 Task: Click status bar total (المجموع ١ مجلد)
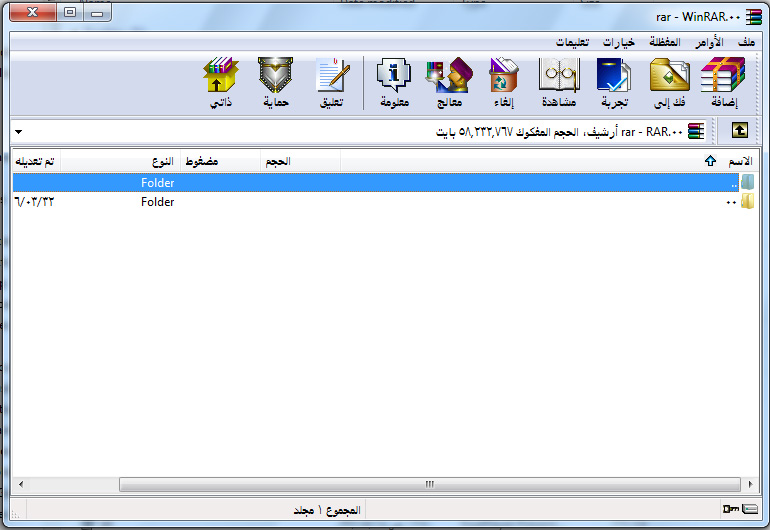(327, 510)
